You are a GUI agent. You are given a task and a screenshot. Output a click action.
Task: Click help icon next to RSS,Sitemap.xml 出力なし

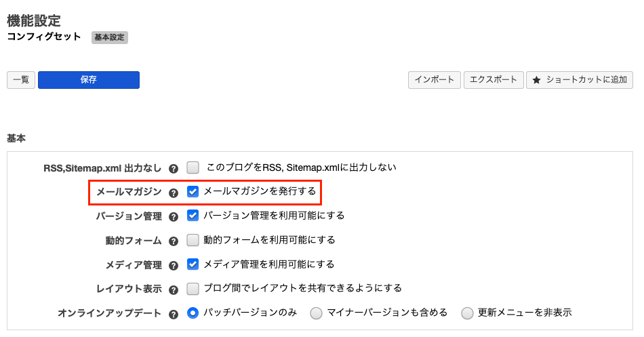tap(174, 168)
